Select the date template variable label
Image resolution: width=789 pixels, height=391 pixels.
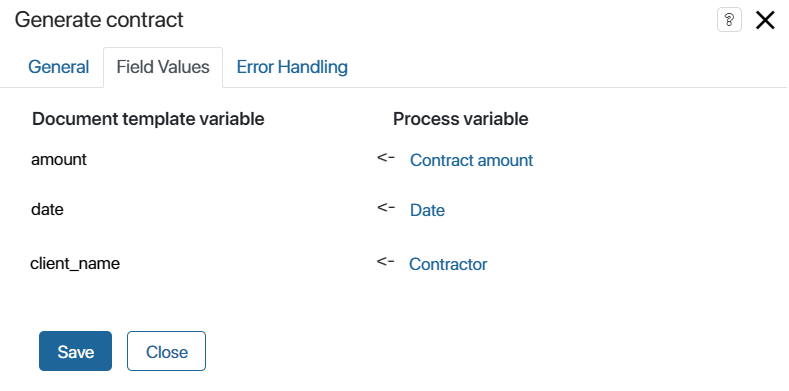click(x=47, y=209)
